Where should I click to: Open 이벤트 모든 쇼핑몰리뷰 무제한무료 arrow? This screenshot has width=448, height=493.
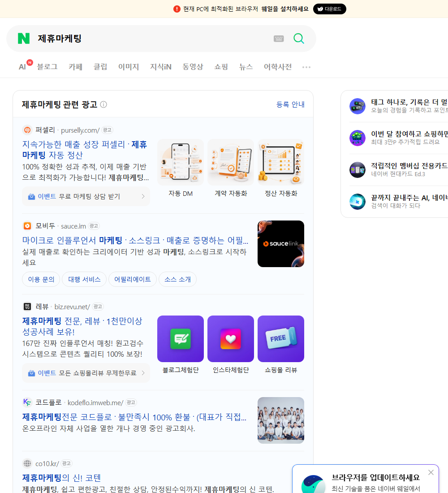143,373
